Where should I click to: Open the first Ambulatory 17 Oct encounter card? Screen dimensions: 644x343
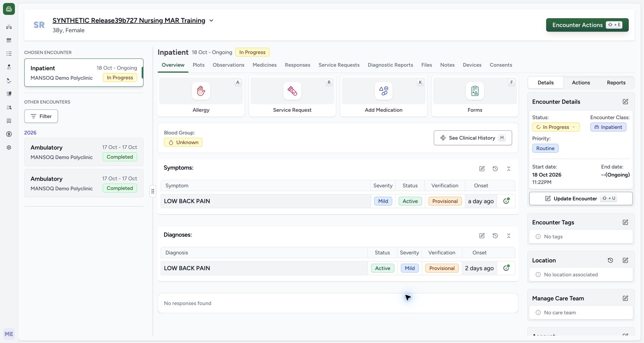[x=84, y=152]
